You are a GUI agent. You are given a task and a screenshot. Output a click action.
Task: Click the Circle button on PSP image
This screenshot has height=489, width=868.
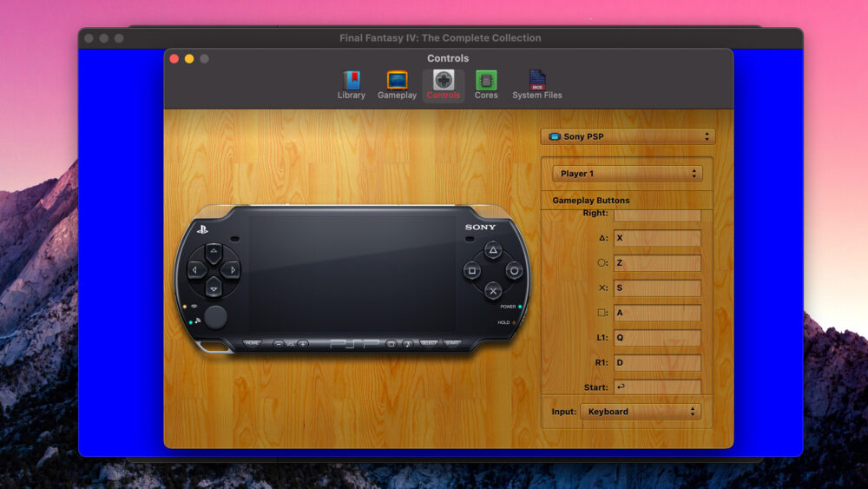click(x=514, y=271)
